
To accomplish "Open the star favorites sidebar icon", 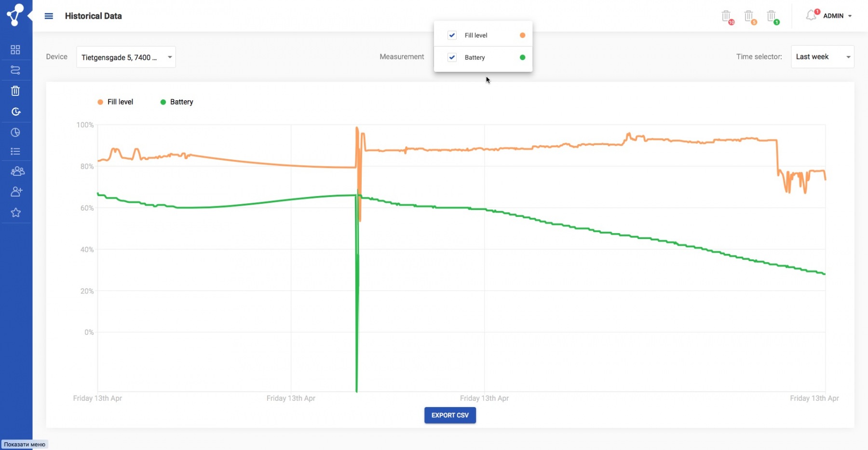I will (16, 212).
